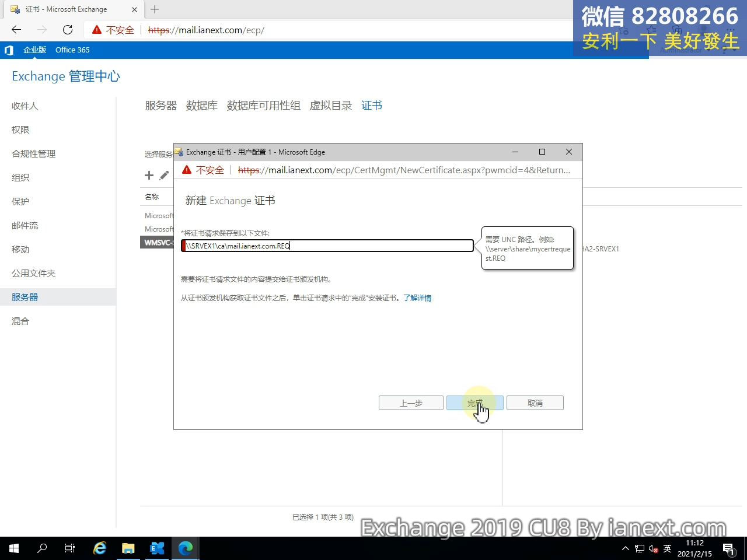Go back using the browser back arrow

coord(16,30)
